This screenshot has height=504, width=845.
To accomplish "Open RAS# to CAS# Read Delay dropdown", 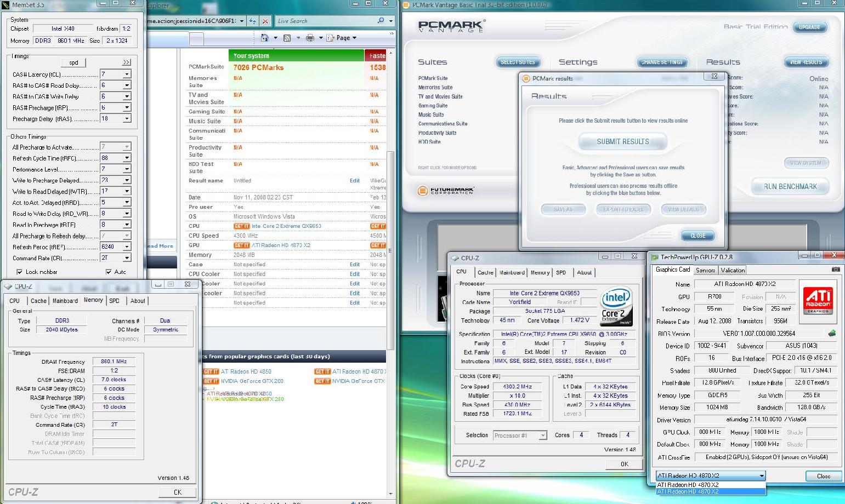I will 127,85.
